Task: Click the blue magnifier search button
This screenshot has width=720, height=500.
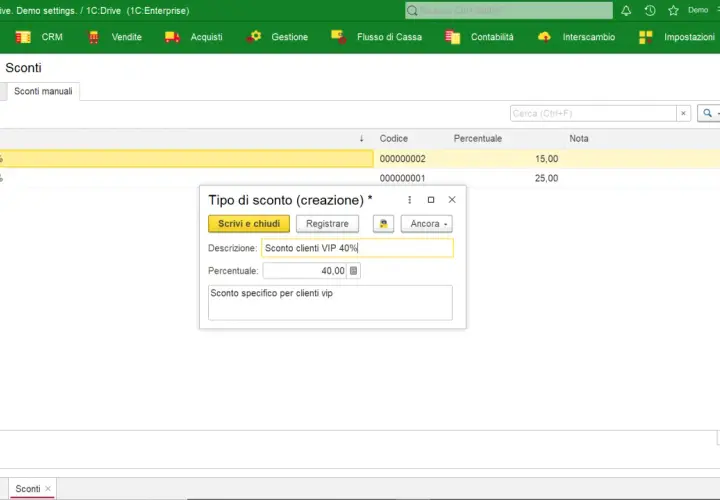Action: [708, 113]
